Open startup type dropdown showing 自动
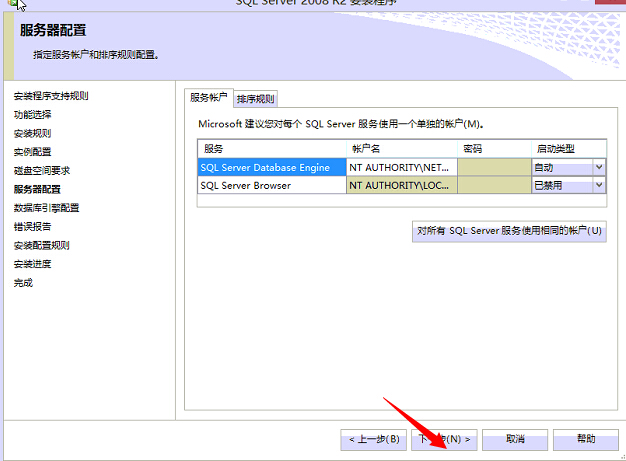Image resolution: width=626 pixels, height=461 pixels. point(569,168)
